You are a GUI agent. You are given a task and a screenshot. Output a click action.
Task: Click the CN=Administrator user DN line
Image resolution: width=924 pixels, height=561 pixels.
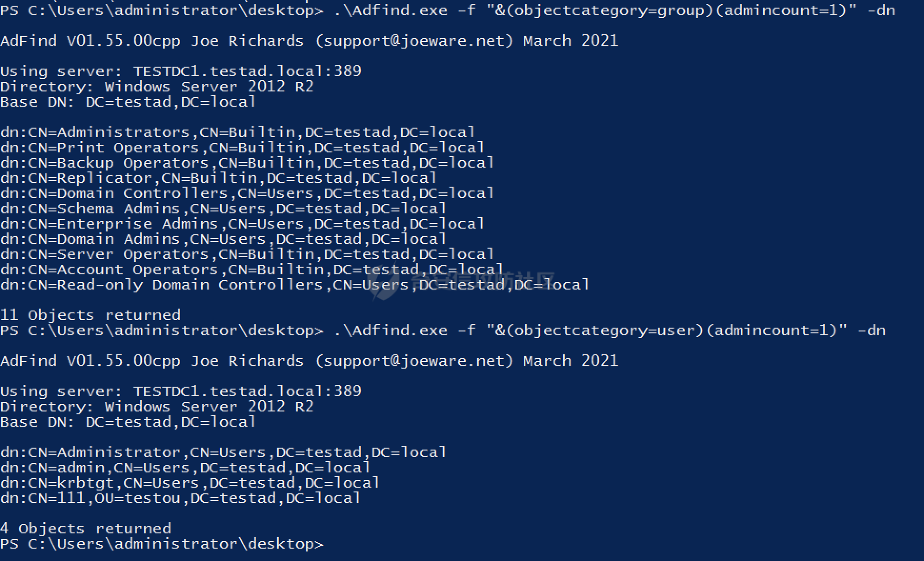pyautogui.click(x=223, y=452)
